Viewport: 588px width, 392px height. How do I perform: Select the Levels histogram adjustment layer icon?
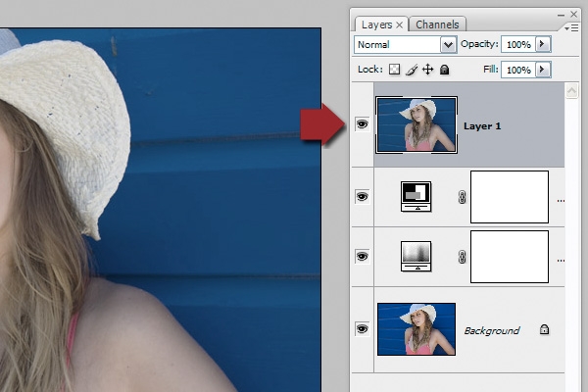(416, 256)
